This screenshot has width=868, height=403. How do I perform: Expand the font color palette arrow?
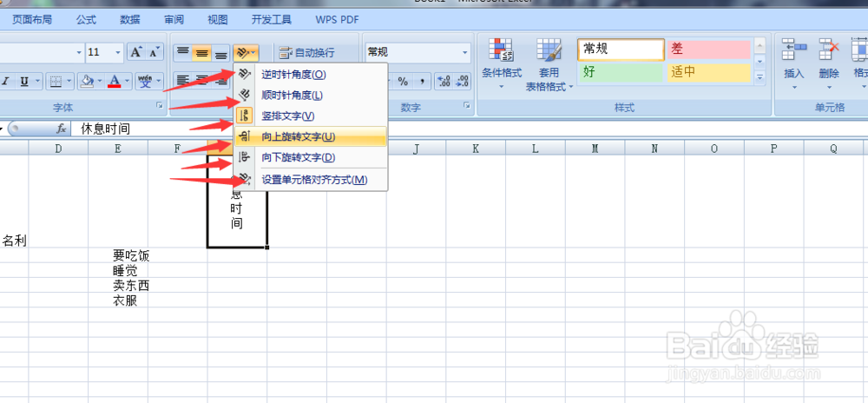click(x=128, y=82)
